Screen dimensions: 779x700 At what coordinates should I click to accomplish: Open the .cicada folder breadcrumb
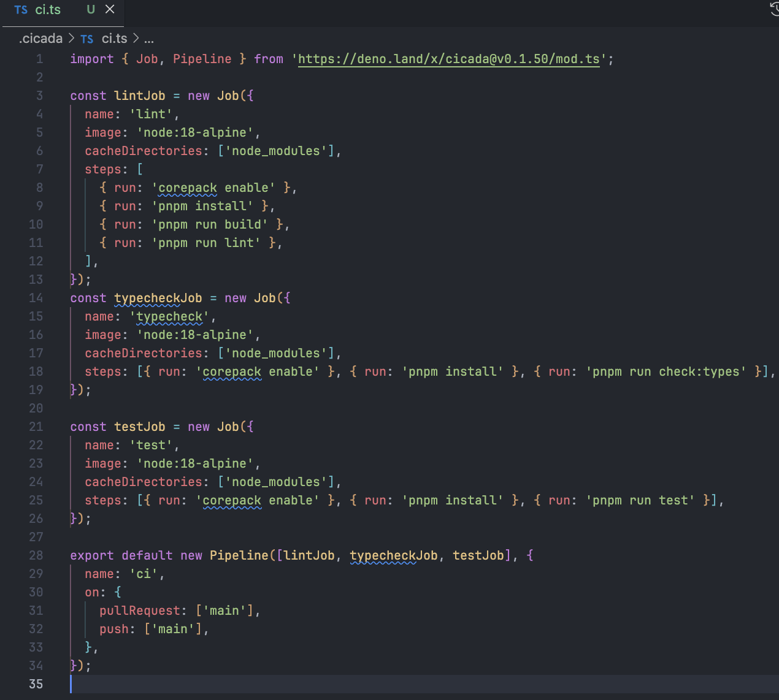[x=40, y=39]
